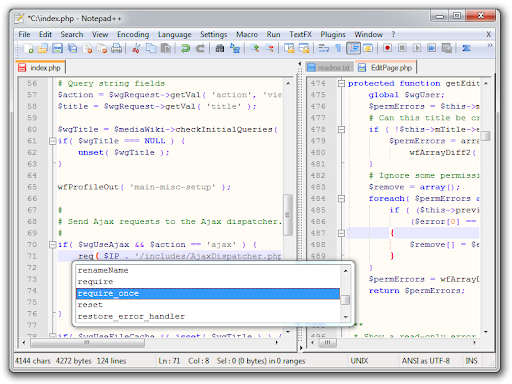Collapse the brace fold at line 487
The height and width of the screenshot is (384, 512).
341,233
